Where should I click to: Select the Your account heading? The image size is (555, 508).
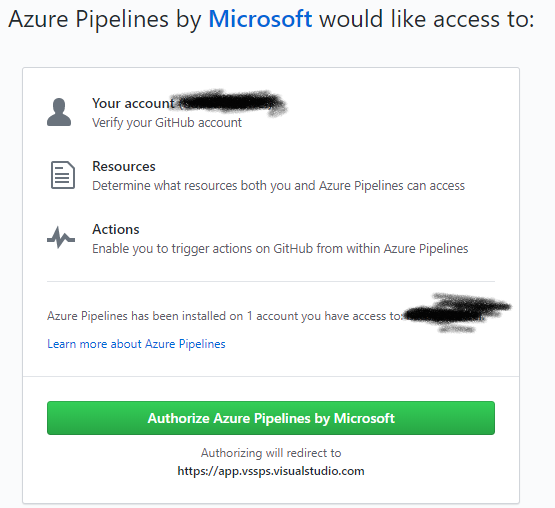133,103
